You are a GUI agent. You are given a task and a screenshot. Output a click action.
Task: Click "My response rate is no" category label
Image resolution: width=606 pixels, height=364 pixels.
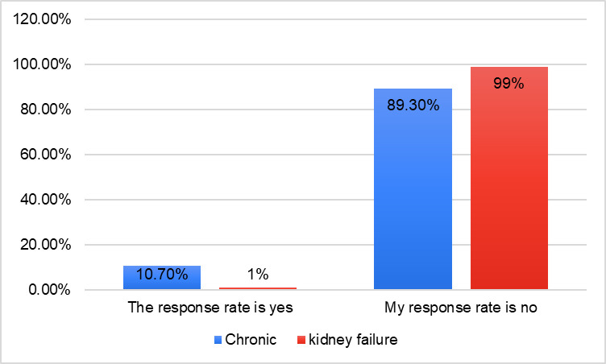click(x=461, y=308)
